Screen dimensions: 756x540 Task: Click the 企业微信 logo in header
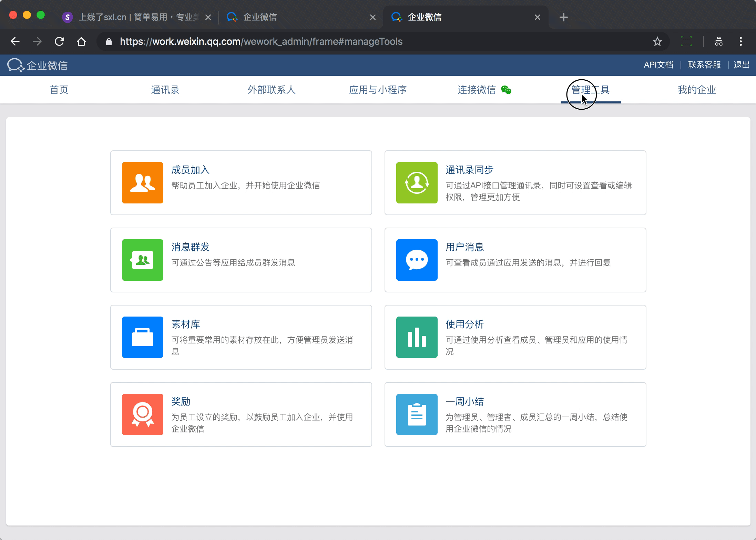click(37, 65)
